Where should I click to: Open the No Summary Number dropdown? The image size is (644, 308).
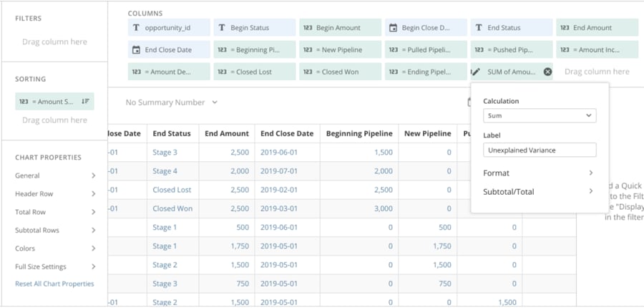(x=171, y=102)
